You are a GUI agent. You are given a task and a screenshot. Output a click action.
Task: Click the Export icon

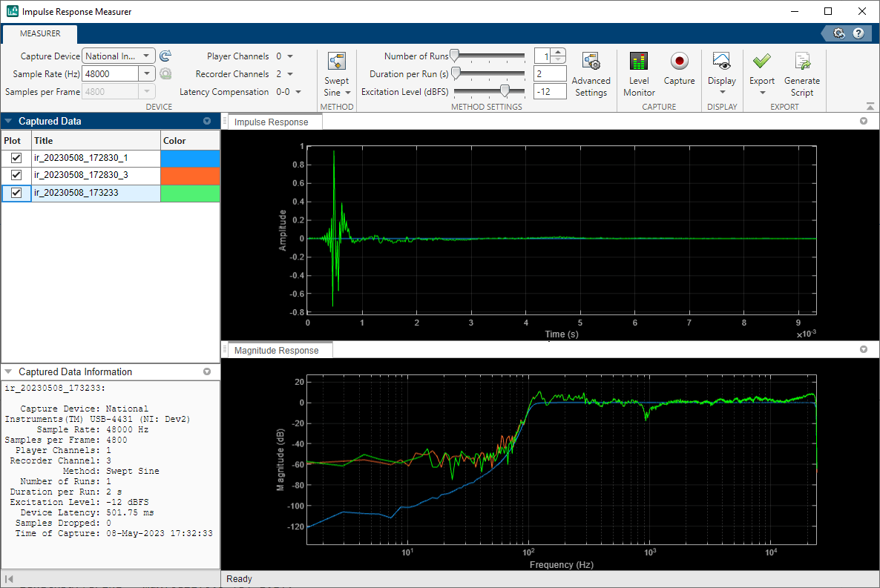click(761, 72)
